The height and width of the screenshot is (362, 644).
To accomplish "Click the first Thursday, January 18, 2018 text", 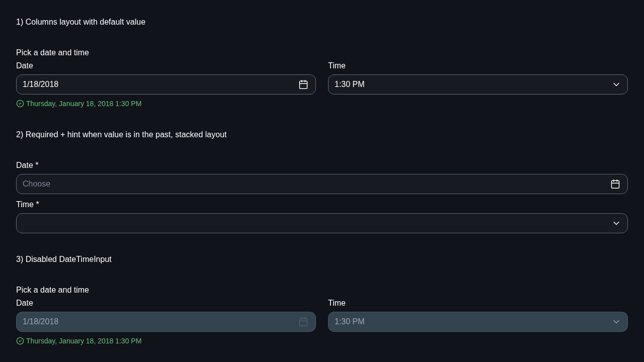I will click(70, 104).
